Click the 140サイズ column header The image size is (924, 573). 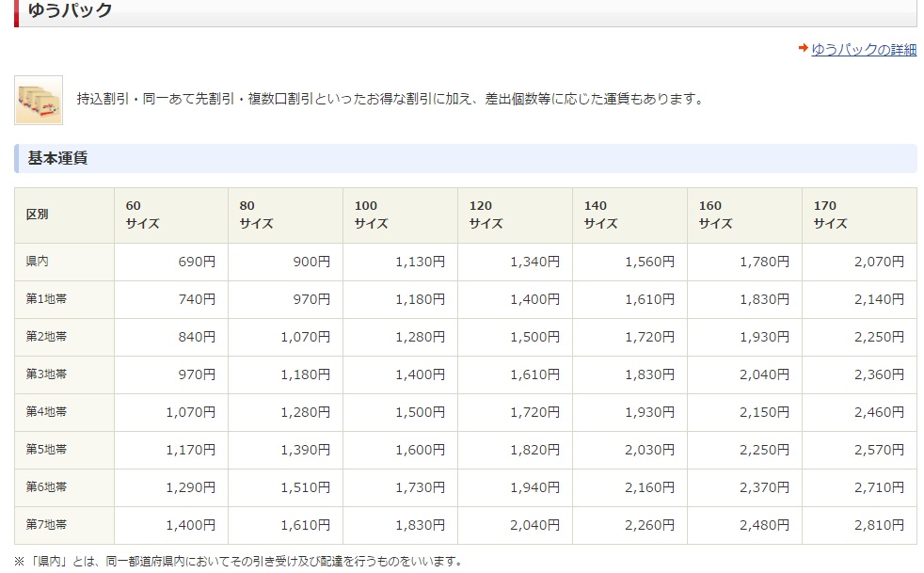[629, 215]
